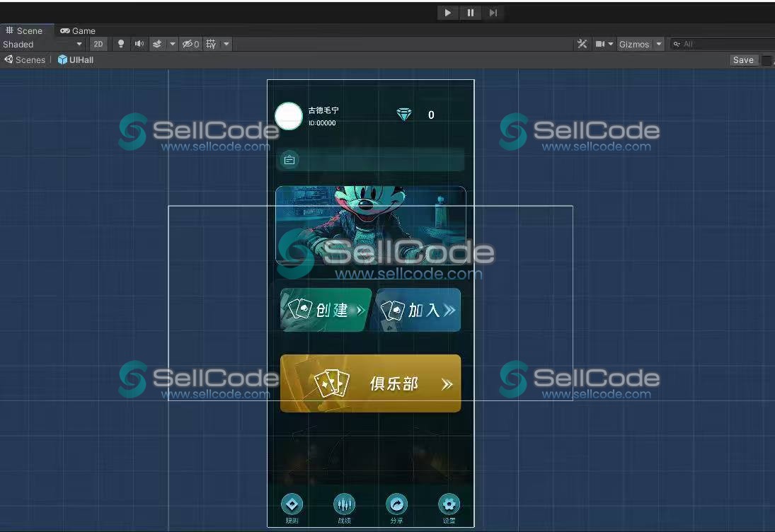Image resolution: width=775 pixels, height=532 pixels.
Task: Toggle scene effects layers icon
Action: pyautogui.click(x=157, y=44)
